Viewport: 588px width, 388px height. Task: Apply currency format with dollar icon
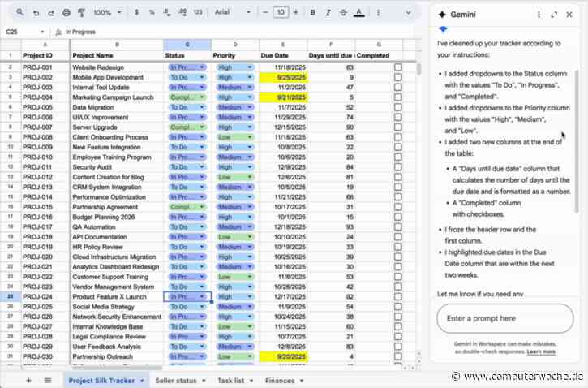[136, 12]
